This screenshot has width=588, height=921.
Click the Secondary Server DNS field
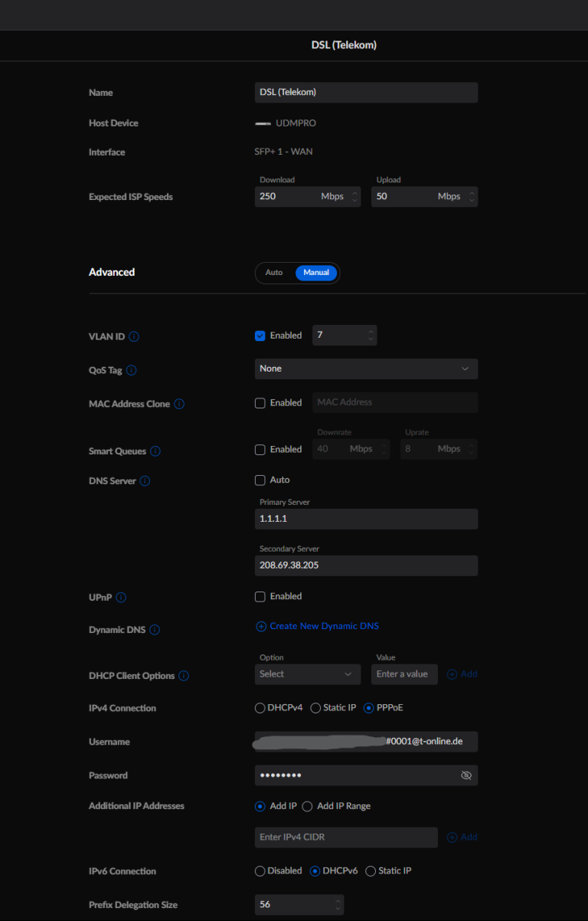[366, 566]
